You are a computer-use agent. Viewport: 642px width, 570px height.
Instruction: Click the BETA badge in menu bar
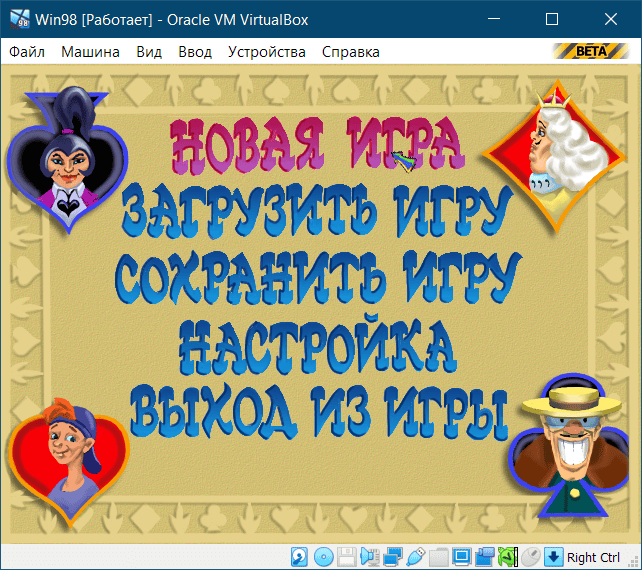591,51
